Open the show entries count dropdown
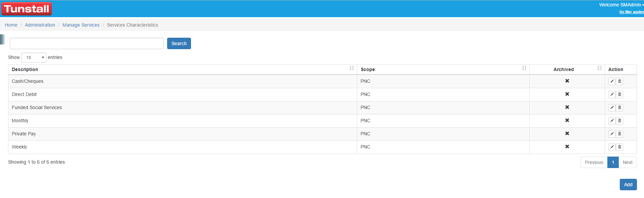This screenshot has height=198, width=644. tap(34, 58)
